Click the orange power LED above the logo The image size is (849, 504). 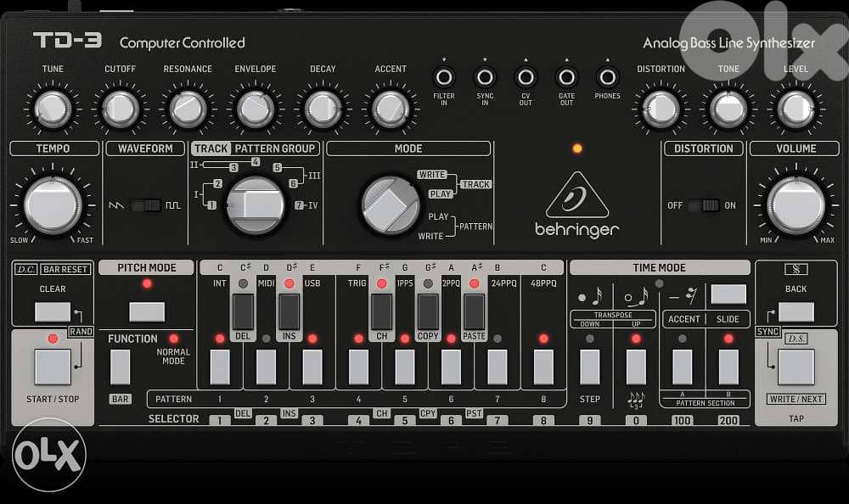pos(577,148)
